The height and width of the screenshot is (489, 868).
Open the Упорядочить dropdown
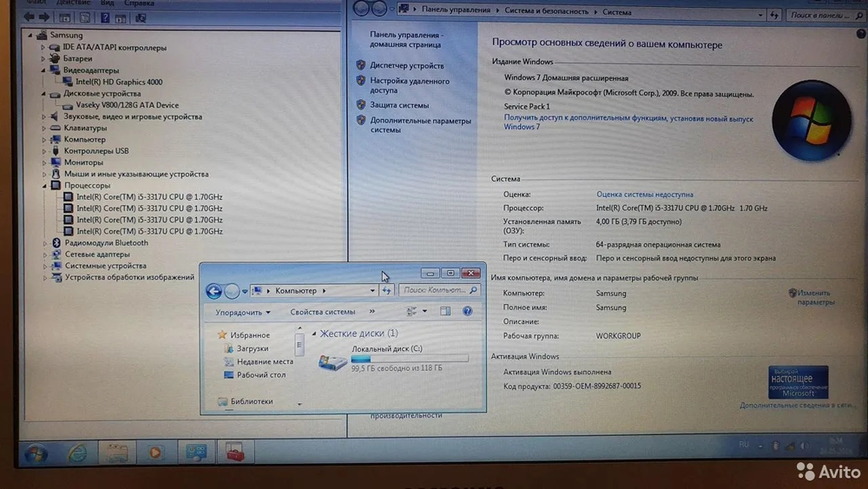242,313
